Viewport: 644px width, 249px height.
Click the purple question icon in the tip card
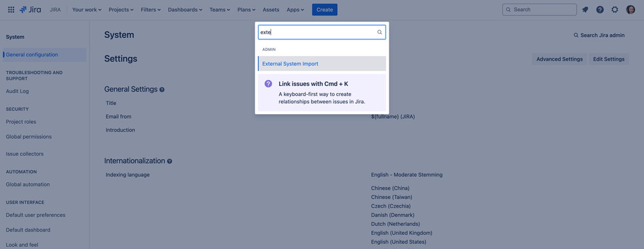[268, 84]
